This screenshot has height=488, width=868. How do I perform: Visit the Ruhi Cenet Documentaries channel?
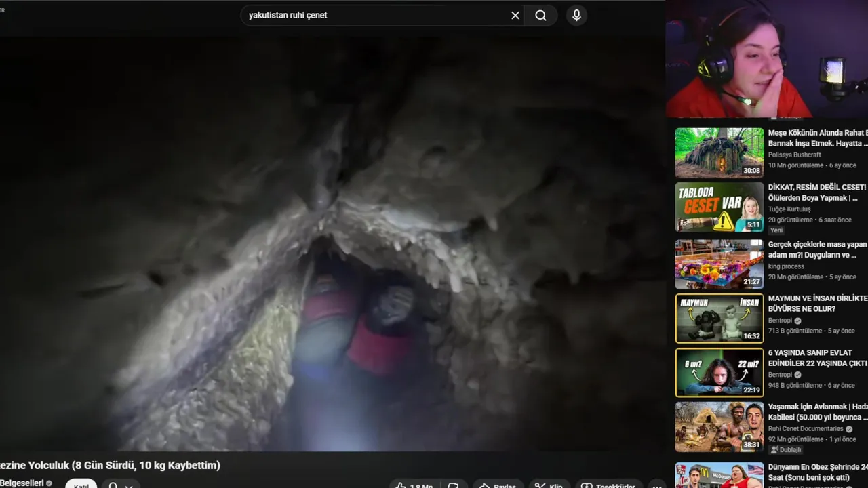click(x=806, y=429)
